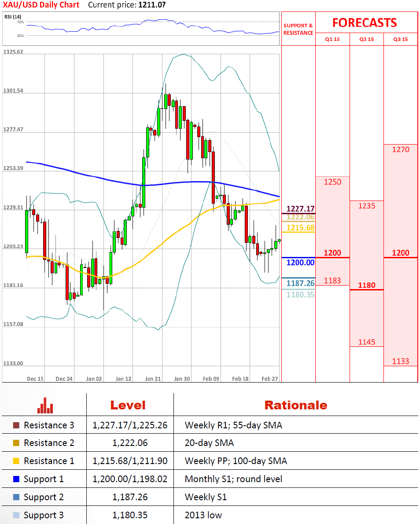Click the Q2 15 forecast high 1235
The height and width of the screenshot is (524, 420).
point(367,206)
